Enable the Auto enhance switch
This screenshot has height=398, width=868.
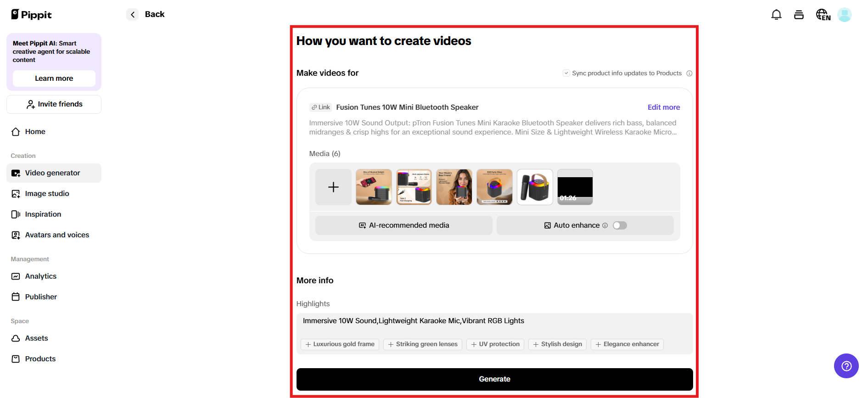pyautogui.click(x=620, y=225)
